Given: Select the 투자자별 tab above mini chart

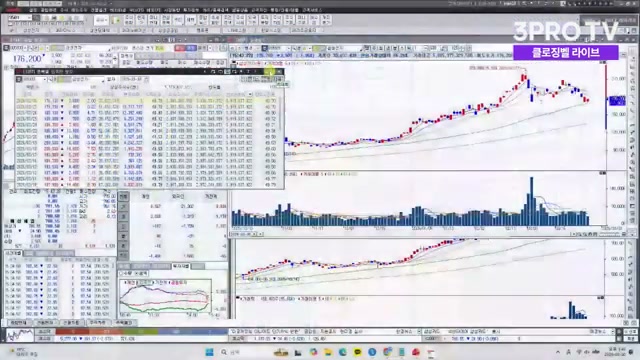Looking at the screenshot, I should [180, 266].
